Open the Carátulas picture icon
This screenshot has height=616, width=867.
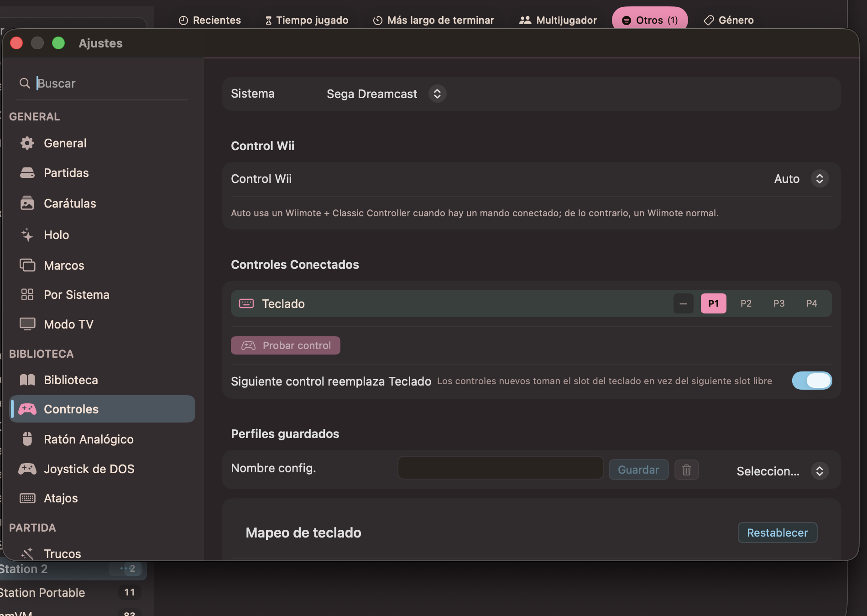tap(27, 203)
